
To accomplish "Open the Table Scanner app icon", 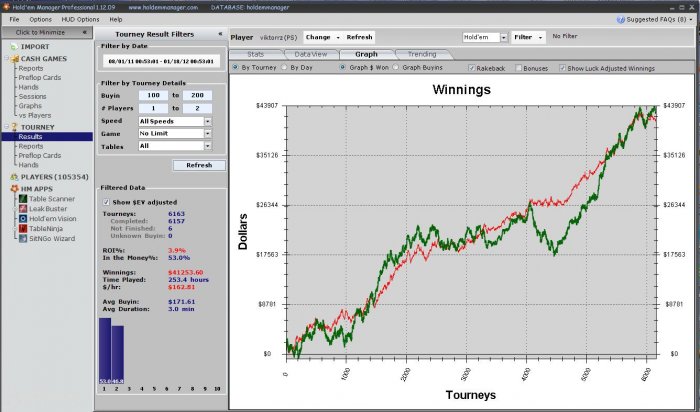I will (x=23, y=199).
